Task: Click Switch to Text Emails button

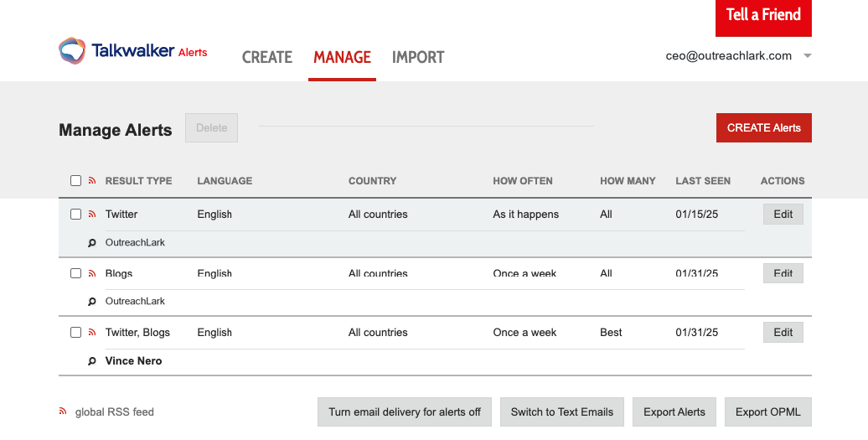Action: 562,412
